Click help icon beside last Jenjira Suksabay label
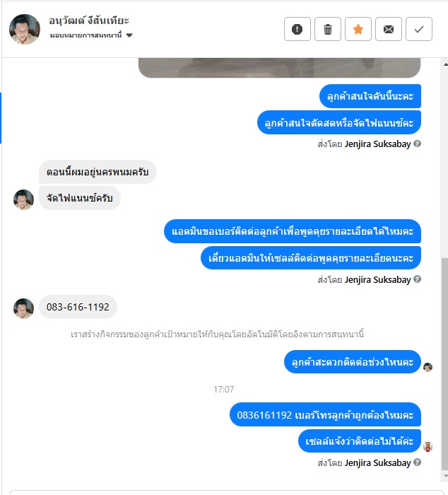 point(417,462)
